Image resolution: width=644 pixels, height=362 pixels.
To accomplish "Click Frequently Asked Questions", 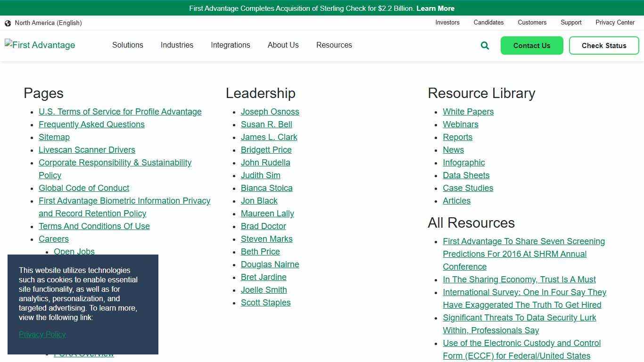I will click(91, 124).
